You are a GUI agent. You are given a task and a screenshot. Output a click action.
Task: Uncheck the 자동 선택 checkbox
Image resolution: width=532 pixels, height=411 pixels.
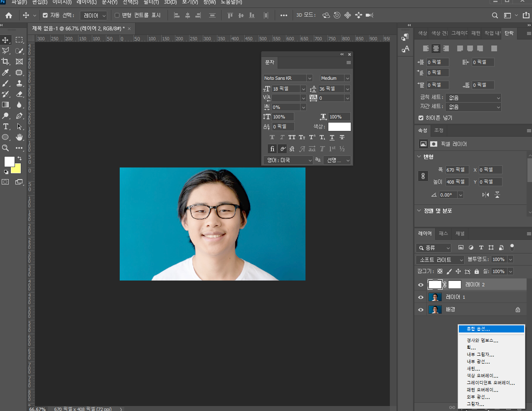click(x=45, y=15)
